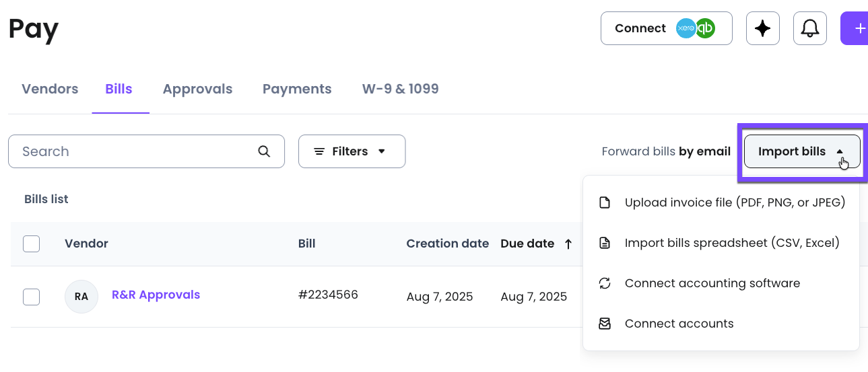
Task: Switch to the Vendors tab
Action: (x=50, y=89)
